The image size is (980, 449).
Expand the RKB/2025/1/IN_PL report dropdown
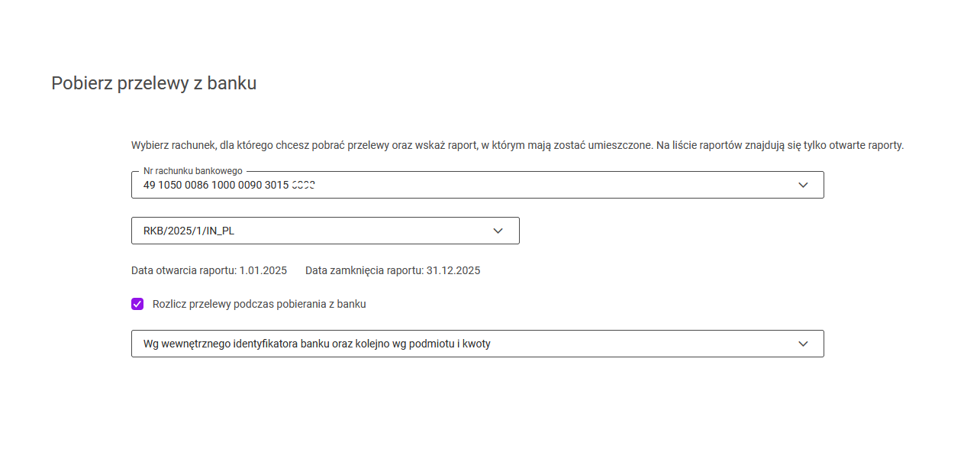[325, 231]
